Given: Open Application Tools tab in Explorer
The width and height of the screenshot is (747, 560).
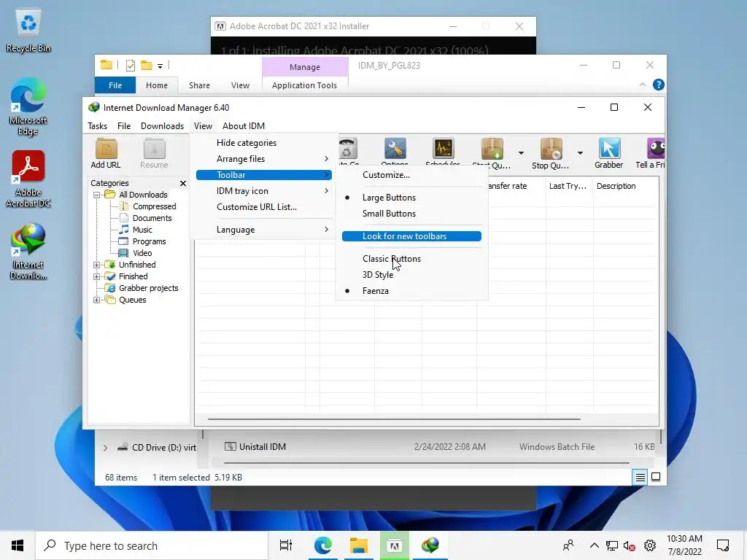Looking at the screenshot, I should click(304, 85).
